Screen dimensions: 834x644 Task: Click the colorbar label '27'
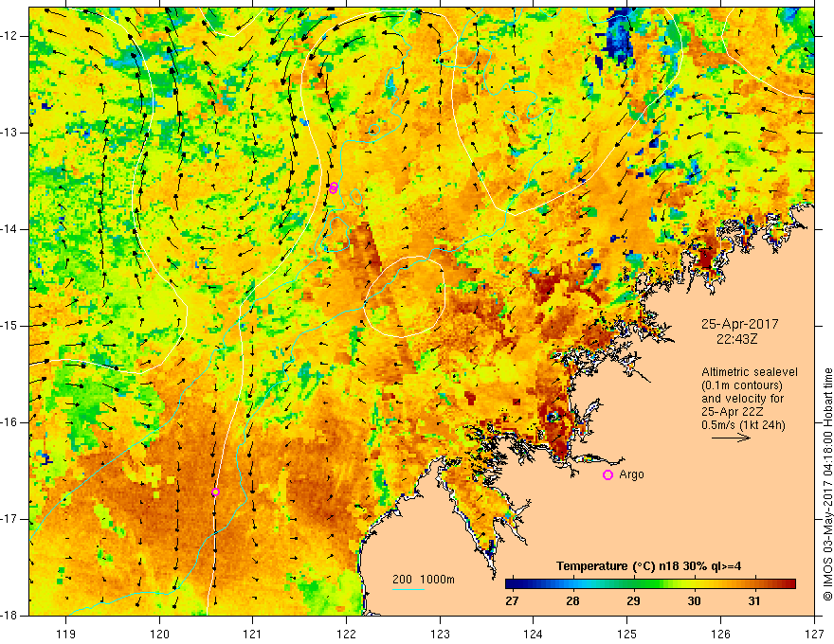pyautogui.click(x=512, y=601)
